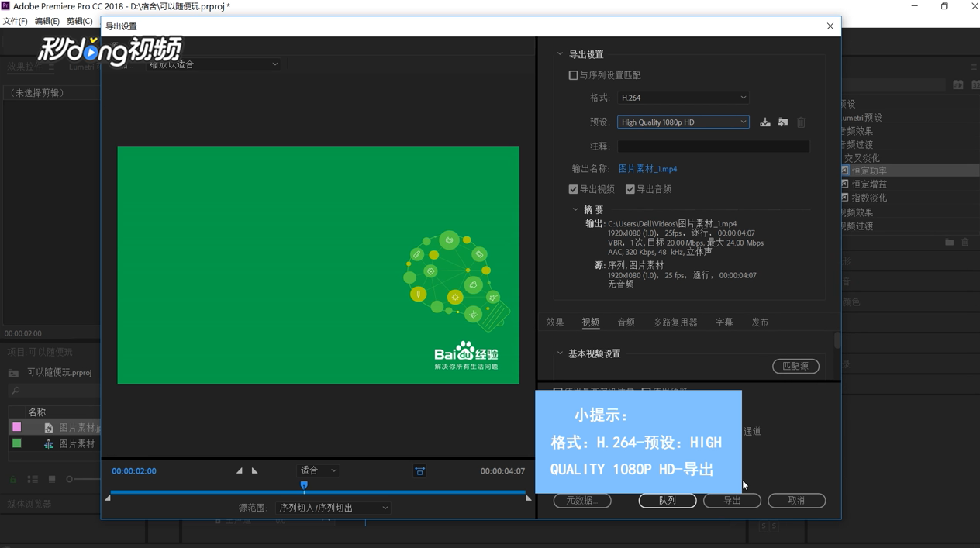Click the output name link 图片素材_1.mp4
980x548 pixels.
pyautogui.click(x=648, y=169)
